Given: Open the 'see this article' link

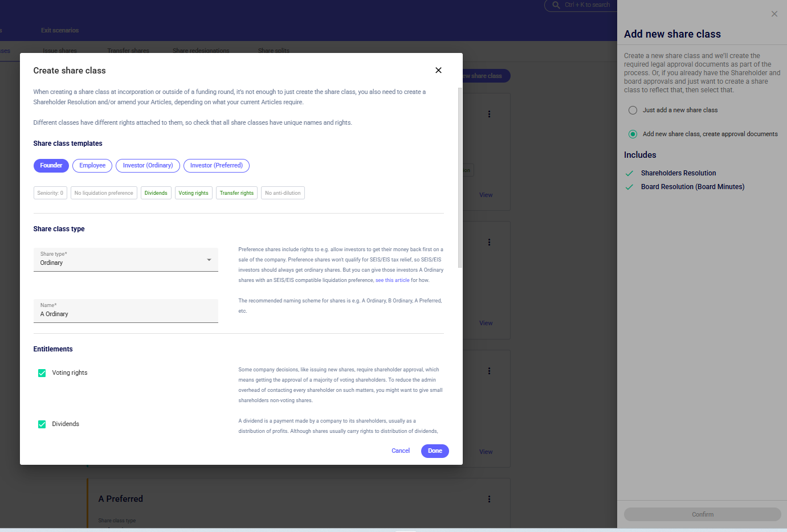Looking at the screenshot, I should [x=392, y=280].
